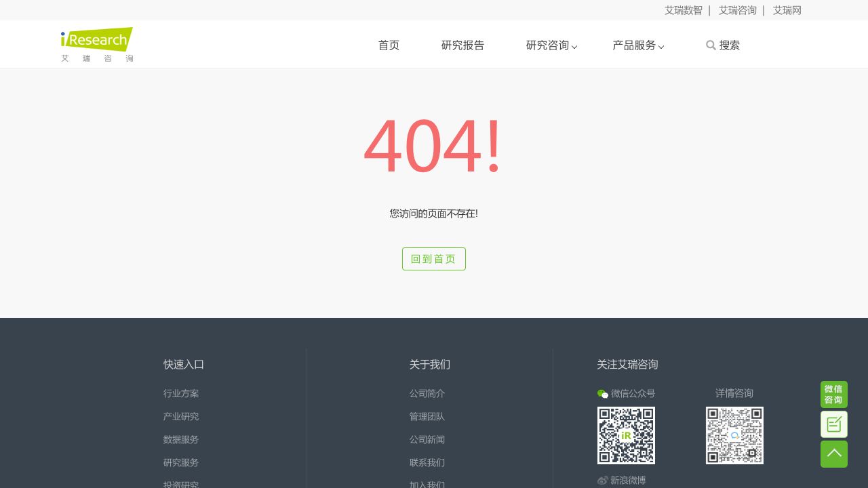Image resolution: width=868 pixels, height=488 pixels.
Task: Open the 研究报告 navigation item
Action: coord(462,45)
